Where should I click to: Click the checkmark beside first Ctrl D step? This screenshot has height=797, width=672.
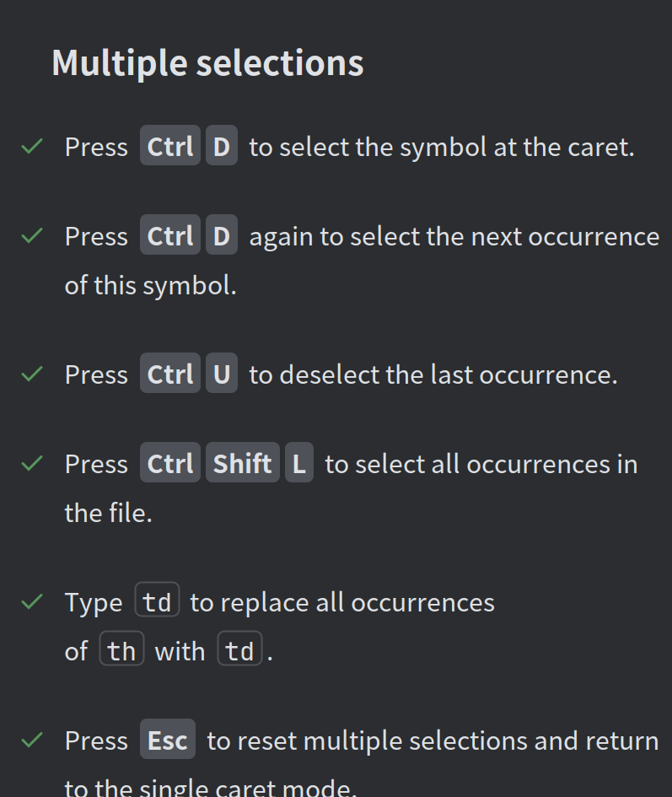pyautogui.click(x=32, y=147)
